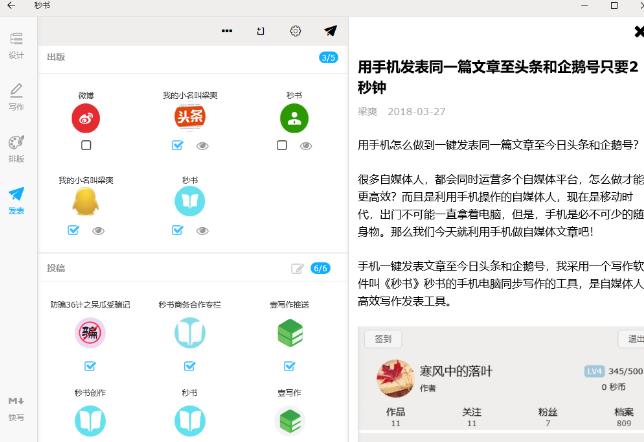Toggle the eye icon under 头条 account
644x442 pixels.
coord(202,145)
